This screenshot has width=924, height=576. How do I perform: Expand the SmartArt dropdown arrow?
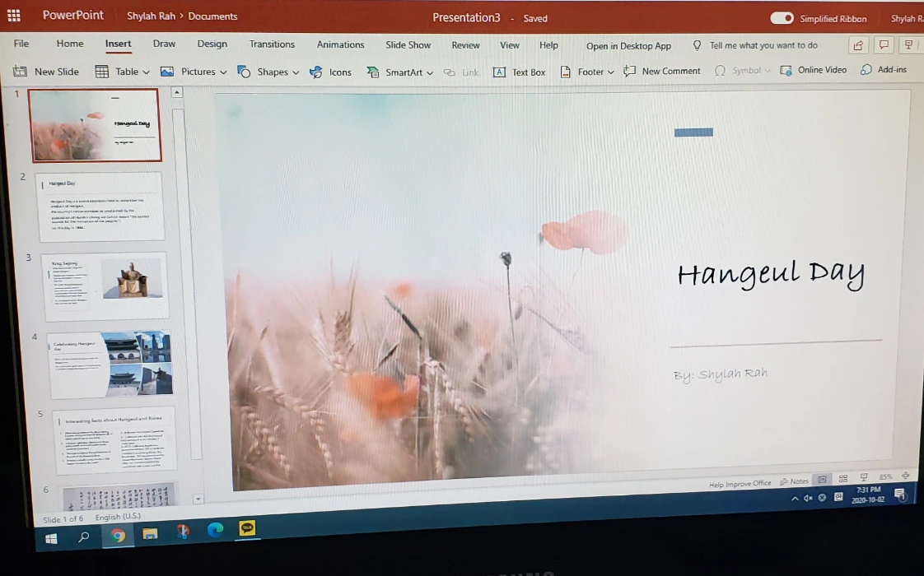click(430, 73)
